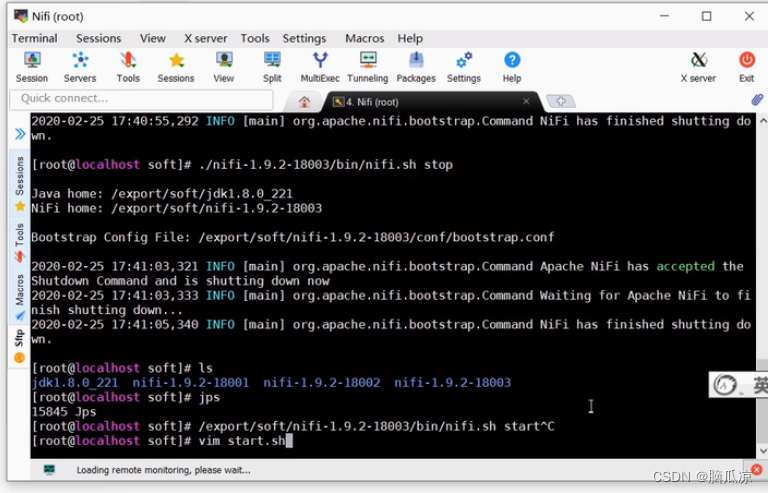Start the X server toolbar icon

click(x=698, y=67)
